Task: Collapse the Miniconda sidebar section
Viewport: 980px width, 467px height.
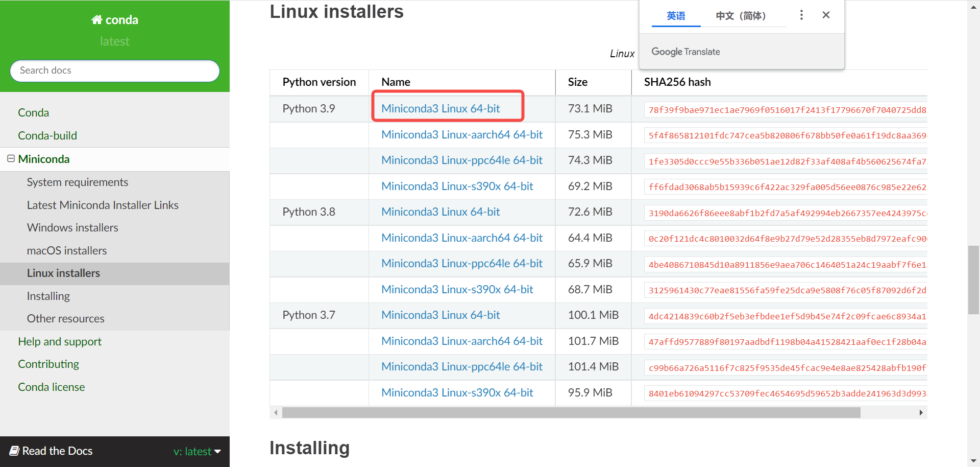Action: point(11,159)
